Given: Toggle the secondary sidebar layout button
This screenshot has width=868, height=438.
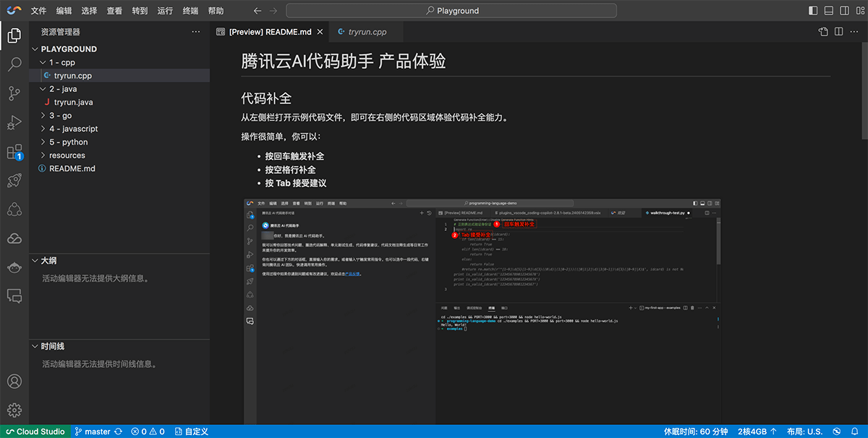Looking at the screenshot, I should (845, 11).
